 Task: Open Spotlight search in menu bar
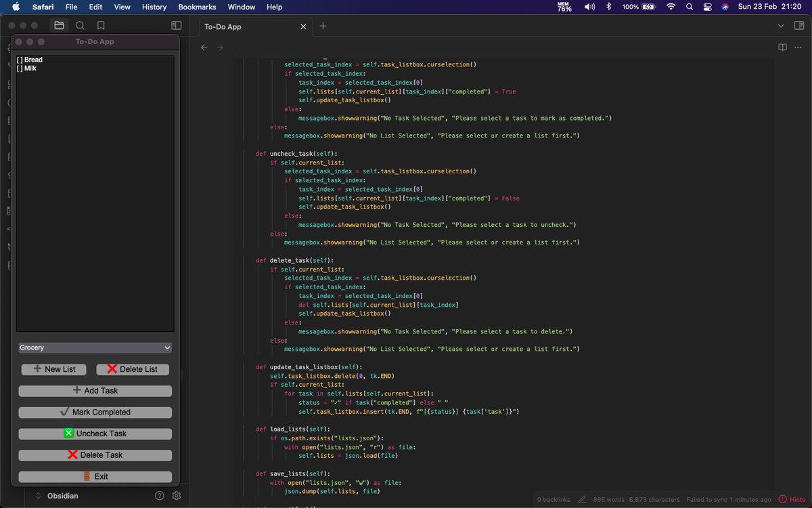tap(690, 7)
